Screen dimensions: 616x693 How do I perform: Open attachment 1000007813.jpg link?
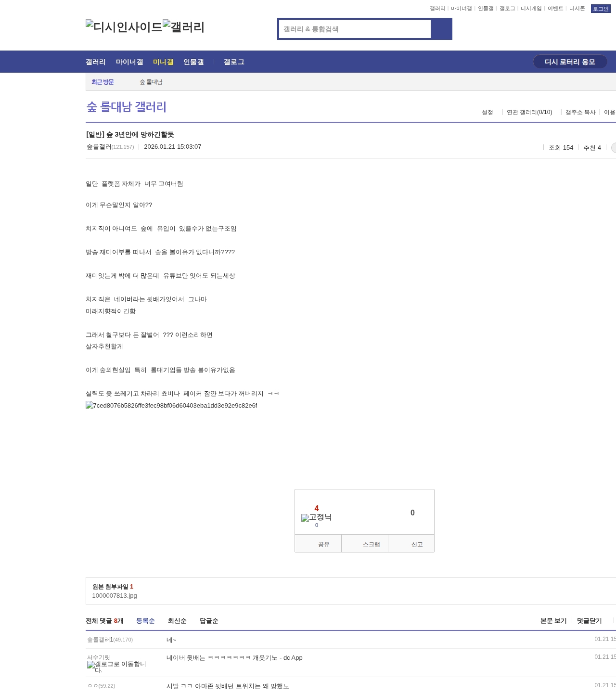pyautogui.click(x=115, y=596)
